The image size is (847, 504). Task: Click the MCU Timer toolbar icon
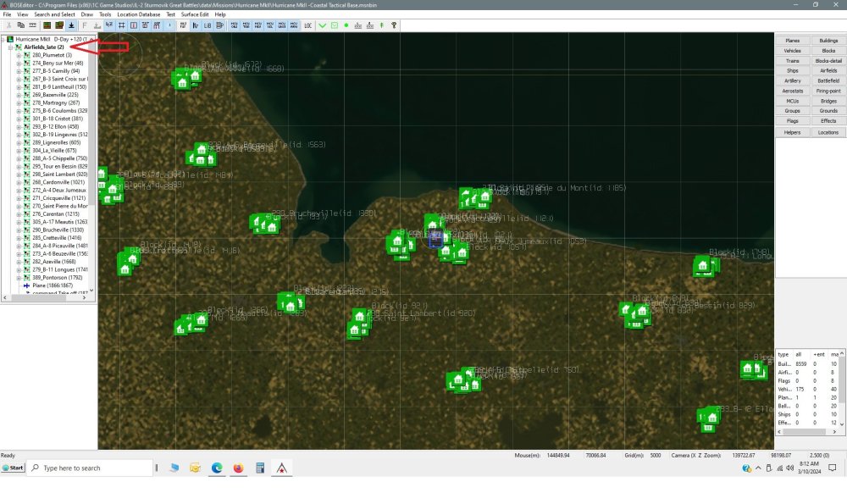[x=246, y=26]
